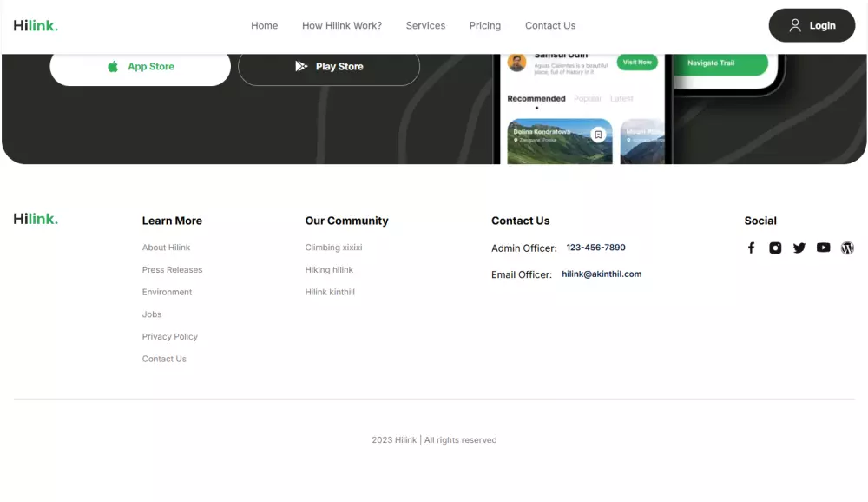Click Contact Us footer heading
Image resolution: width=868 pixels, height=502 pixels.
[520, 221]
